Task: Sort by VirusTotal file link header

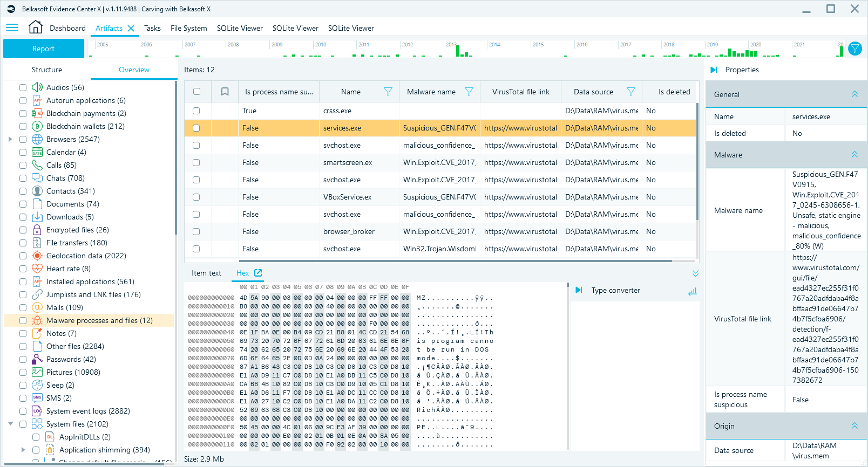Action: [520, 92]
